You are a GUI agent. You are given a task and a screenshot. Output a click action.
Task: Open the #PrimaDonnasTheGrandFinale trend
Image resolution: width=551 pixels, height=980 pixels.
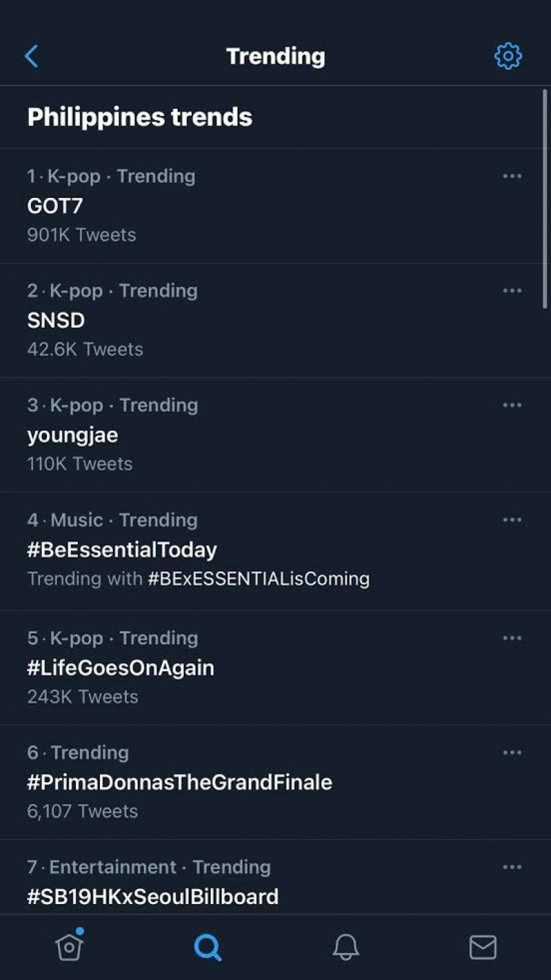pos(180,782)
